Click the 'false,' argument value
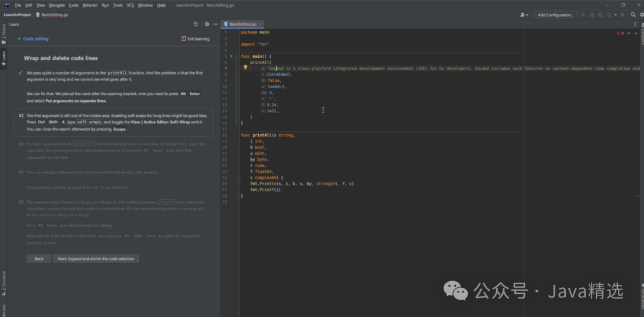This screenshot has height=317, width=644. tap(275, 80)
